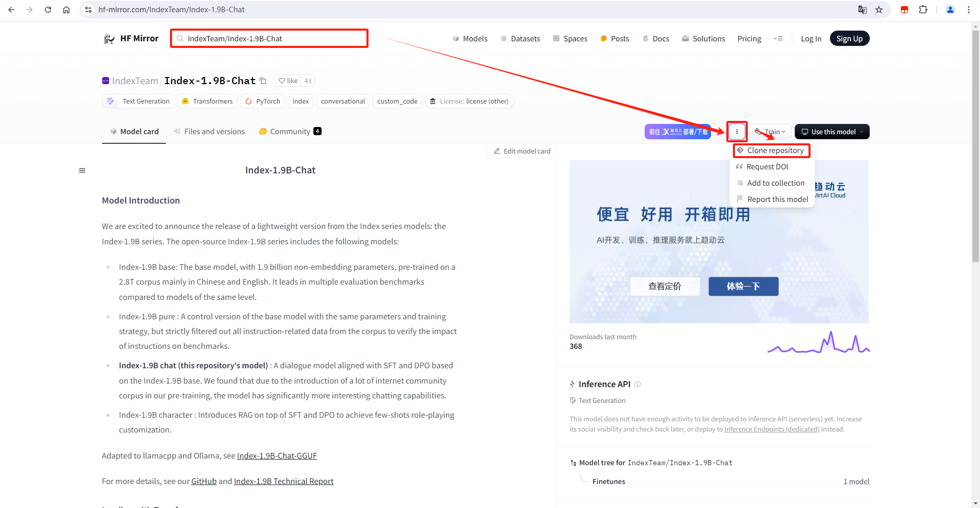Open the three-dot more options menu
Screen dimensions: 980x508
[737, 132]
